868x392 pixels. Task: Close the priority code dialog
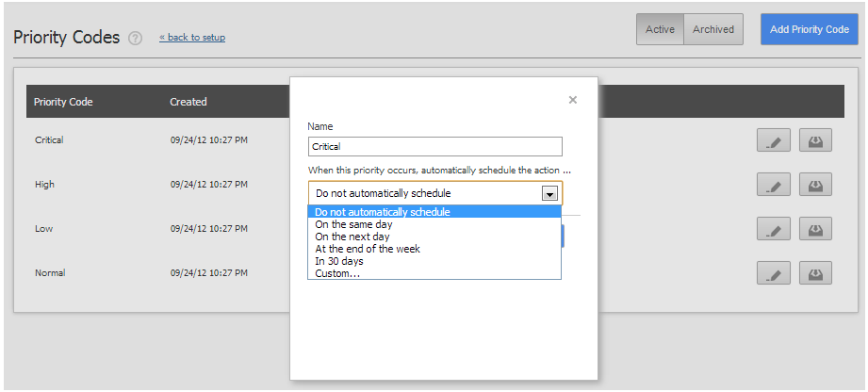point(573,100)
